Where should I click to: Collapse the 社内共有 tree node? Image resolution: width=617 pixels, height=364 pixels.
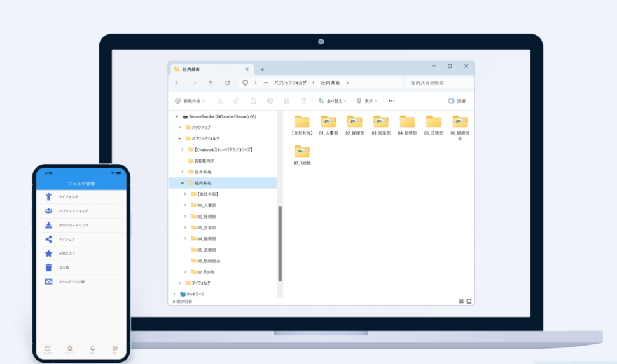click(x=182, y=183)
